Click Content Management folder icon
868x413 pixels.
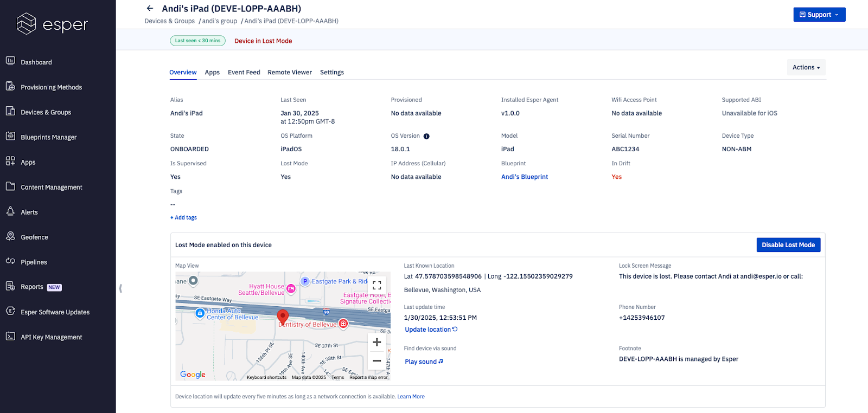click(10, 186)
